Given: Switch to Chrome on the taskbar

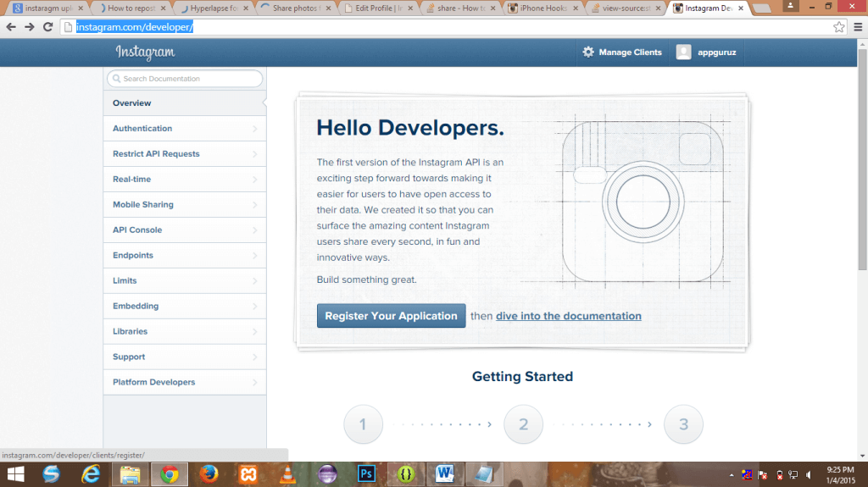Looking at the screenshot, I should [170, 474].
